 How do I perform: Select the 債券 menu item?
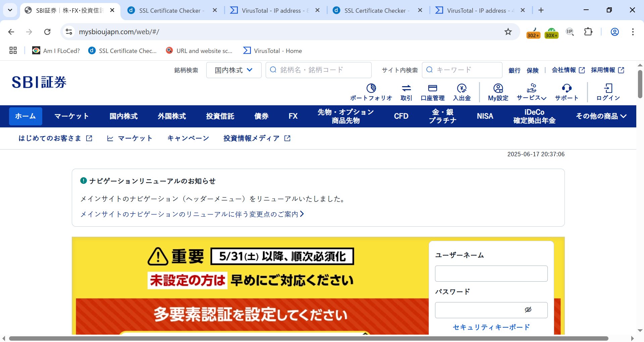[261, 116]
